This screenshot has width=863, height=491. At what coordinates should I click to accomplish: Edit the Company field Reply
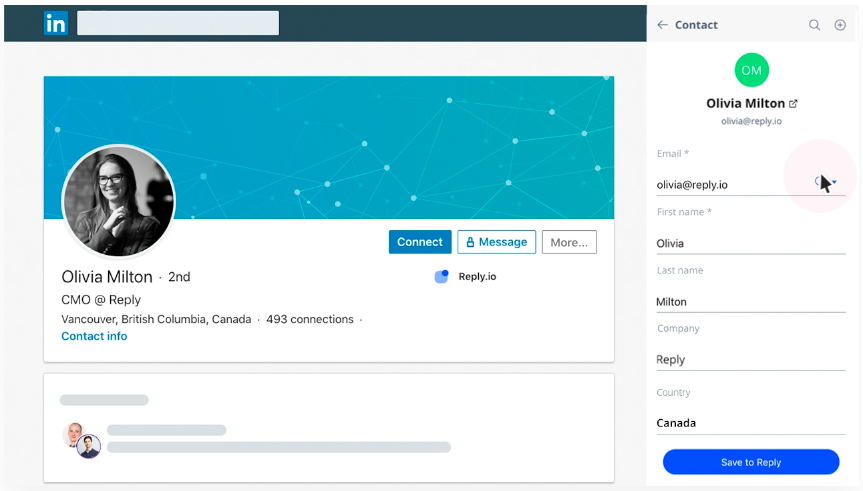coord(751,360)
